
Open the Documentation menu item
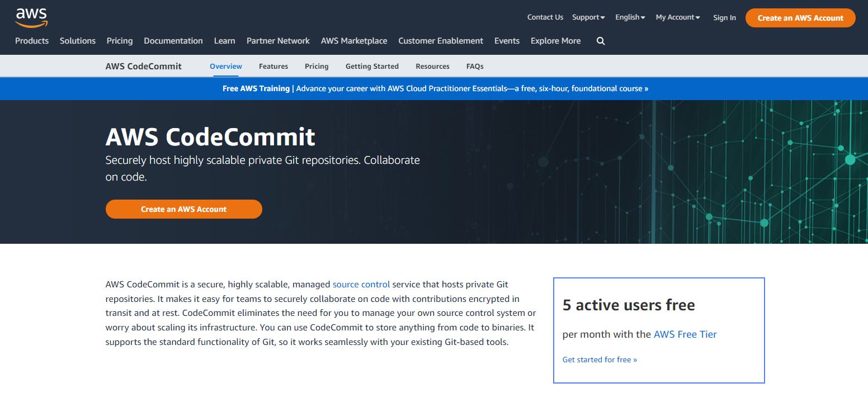pyautogui.click(x=173, y=41)
